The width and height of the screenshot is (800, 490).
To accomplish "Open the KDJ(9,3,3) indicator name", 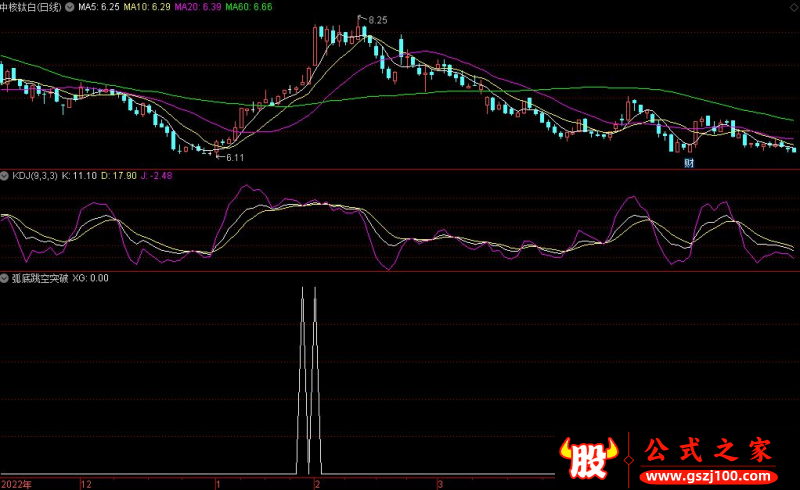I will (34, 176).
